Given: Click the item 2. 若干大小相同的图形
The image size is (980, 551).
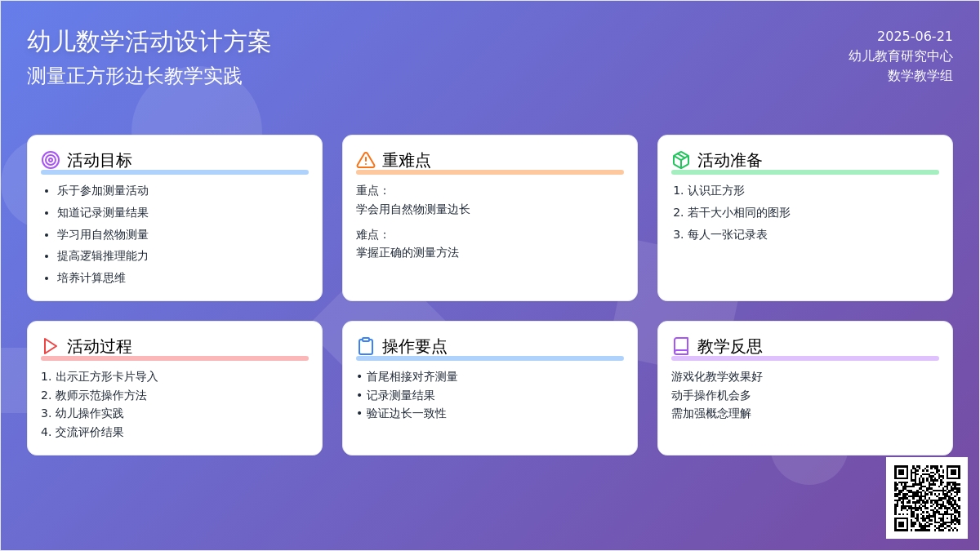Looking at the screenshot, I should tap(732, 212).
